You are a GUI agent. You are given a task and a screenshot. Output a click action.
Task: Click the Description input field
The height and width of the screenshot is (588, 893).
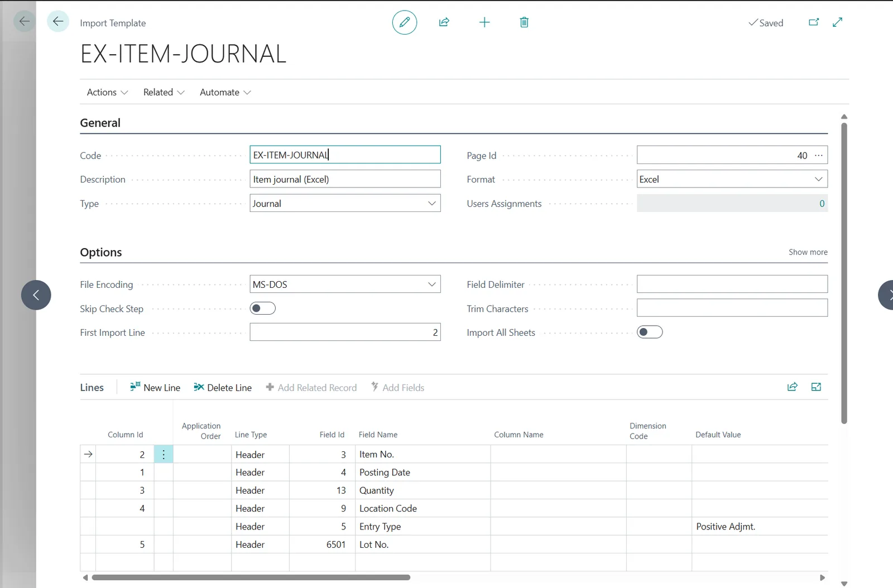click(x=345, y=179)
